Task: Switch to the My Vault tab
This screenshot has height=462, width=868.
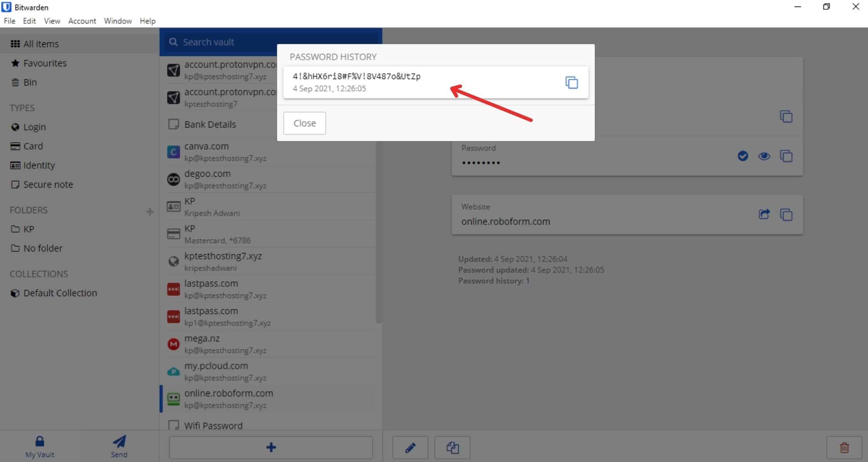Action: coord(40,446)
